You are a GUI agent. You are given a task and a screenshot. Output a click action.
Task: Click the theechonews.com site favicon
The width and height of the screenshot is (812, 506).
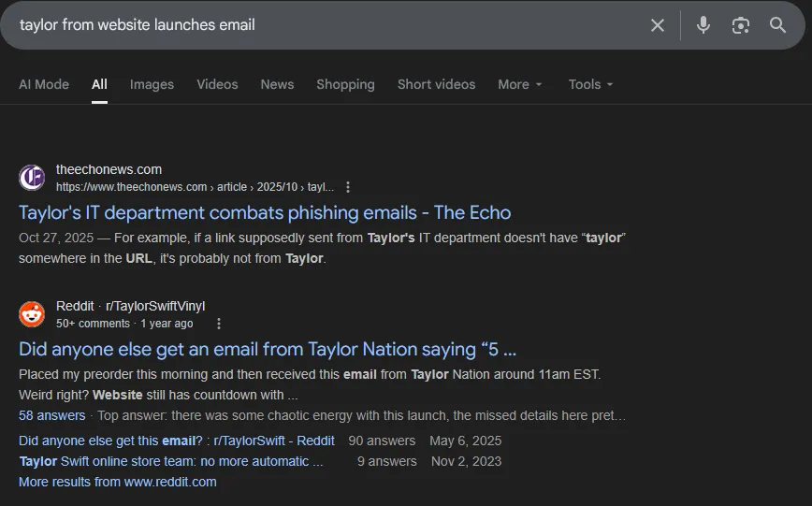pyautogui.click(x=32, y=178)
